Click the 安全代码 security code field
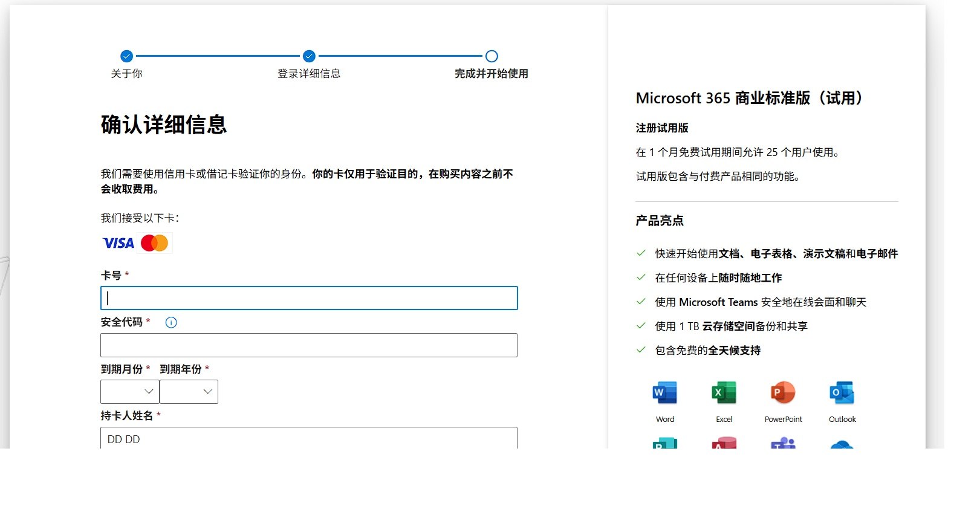The width and height of the screenshot is (980, 532). 309,345
